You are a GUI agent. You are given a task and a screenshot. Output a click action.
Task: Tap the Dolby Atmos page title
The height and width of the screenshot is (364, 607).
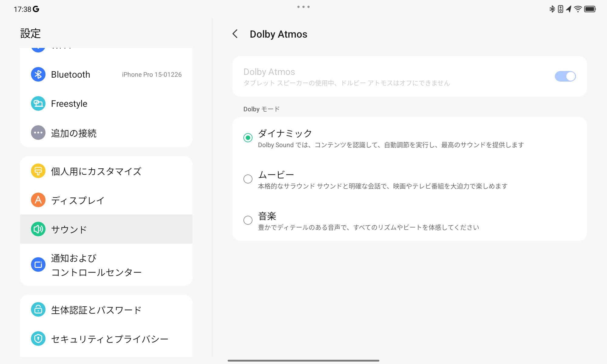278,34
